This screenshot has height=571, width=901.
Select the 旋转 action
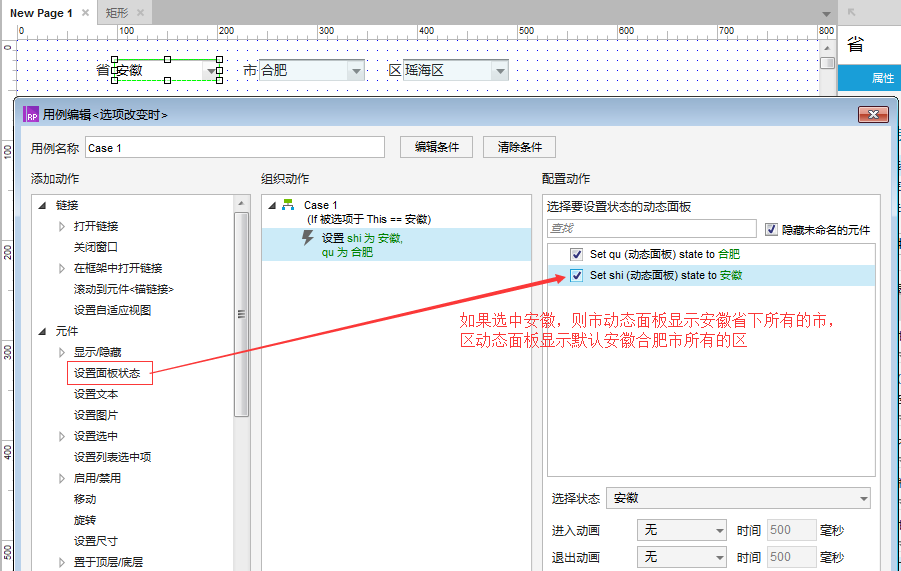point(85,520)
